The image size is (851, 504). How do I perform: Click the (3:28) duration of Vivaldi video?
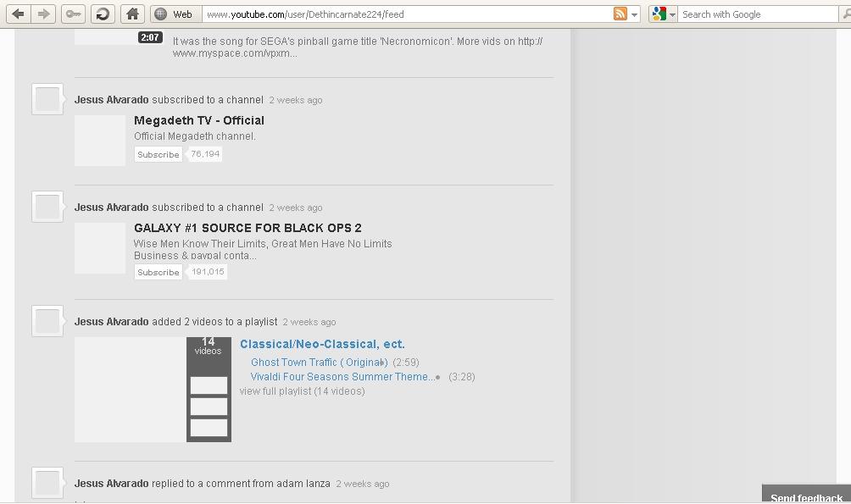point(462,377)
